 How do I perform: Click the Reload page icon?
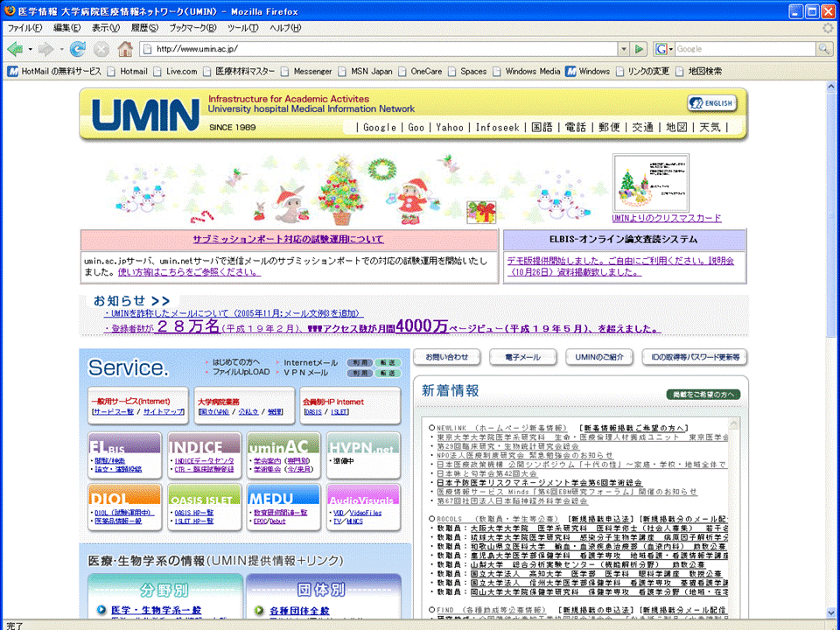coord(78,49)
